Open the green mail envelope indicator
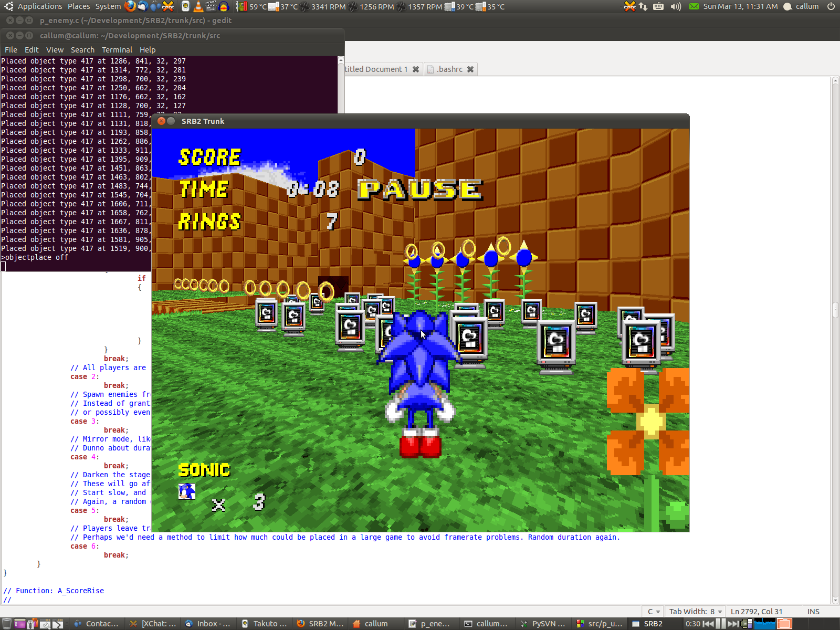The height and width of the screenshot is (630, 840). pos(694,6)
